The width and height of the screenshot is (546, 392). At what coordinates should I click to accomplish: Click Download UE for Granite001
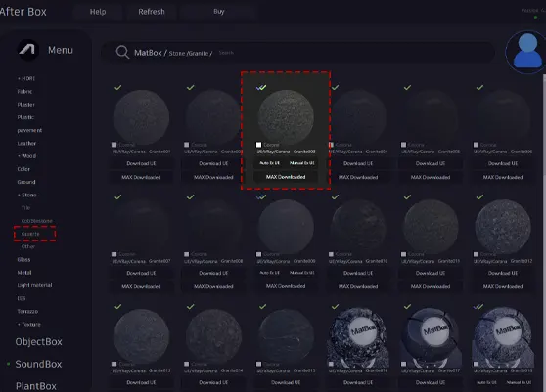click(141, 163)
